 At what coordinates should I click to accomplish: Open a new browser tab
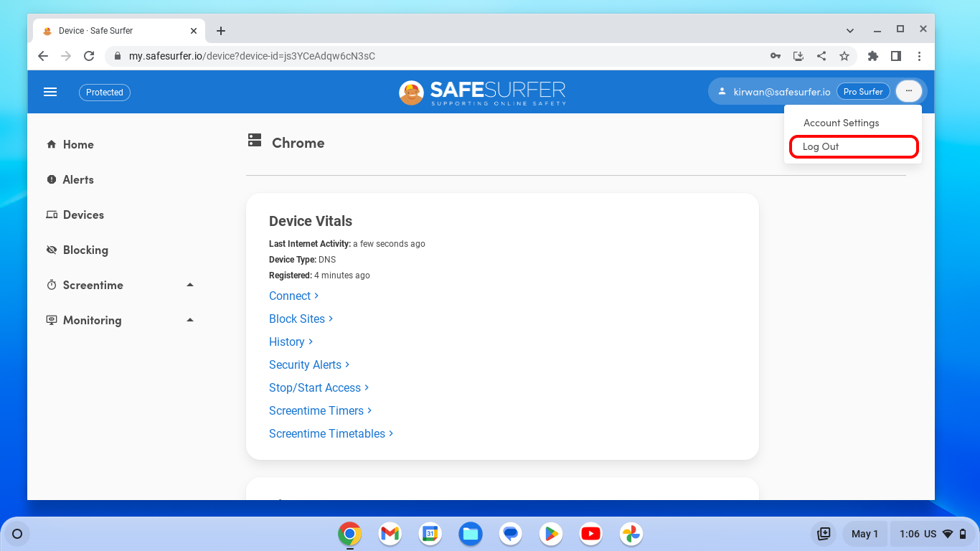[x=221, y=31]
